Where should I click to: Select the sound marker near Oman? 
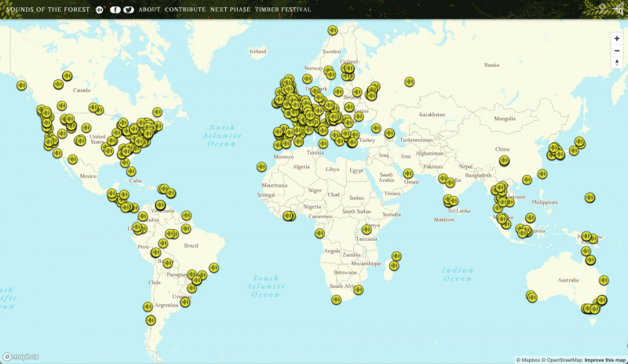(408, 173)
